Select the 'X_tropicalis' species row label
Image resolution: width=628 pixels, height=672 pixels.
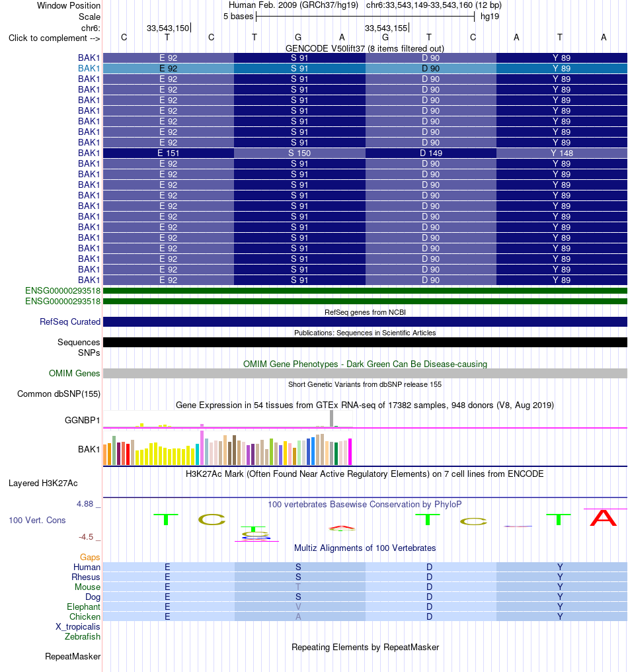coord(78,626)
